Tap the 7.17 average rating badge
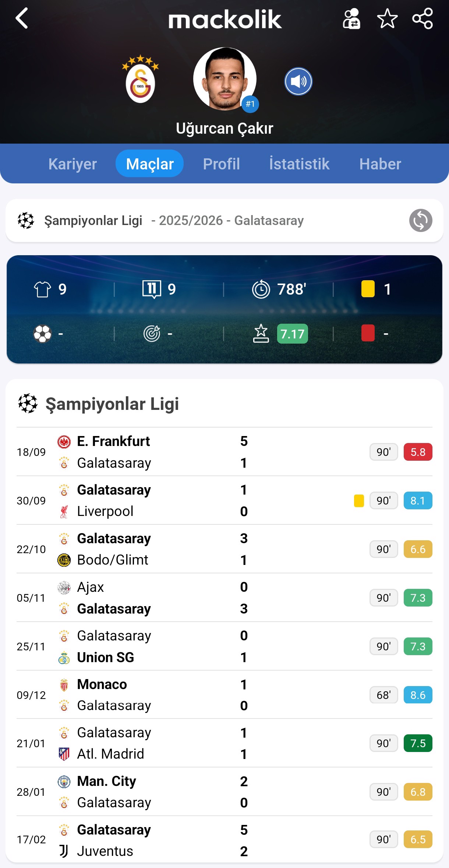Screen dimensions: 449x868 pos(292,334)
